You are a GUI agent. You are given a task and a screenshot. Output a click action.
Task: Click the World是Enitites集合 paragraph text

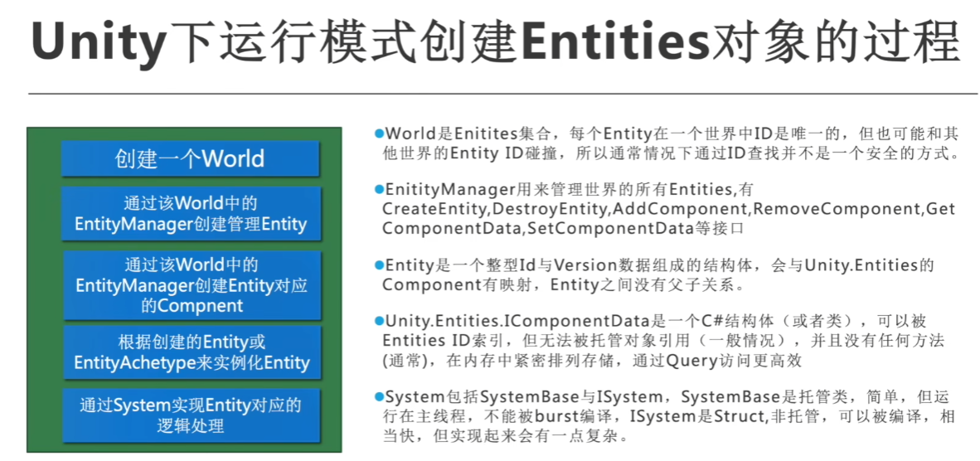click(x=663, y=133)
